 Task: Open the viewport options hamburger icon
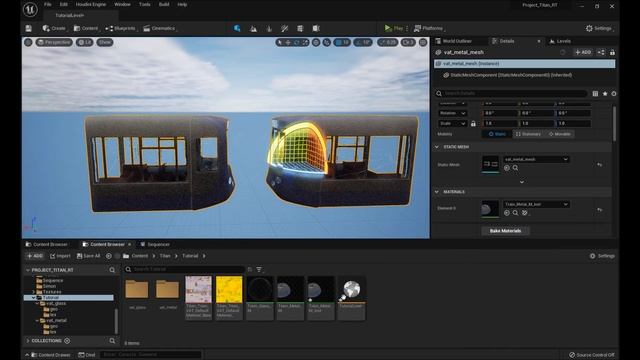[28, 42]
